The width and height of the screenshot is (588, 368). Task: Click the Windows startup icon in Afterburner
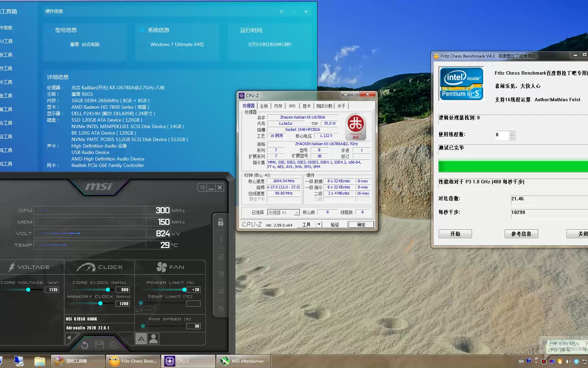click(x=202, y=187)
